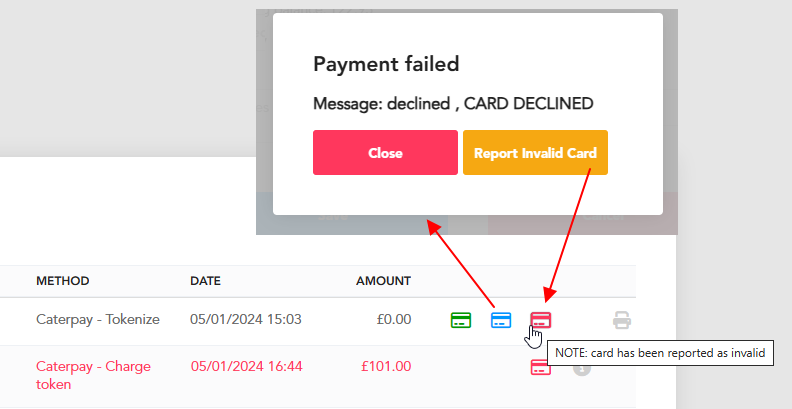The image size is (792, 409).
Task: Click the Payment failed heading
Action: (386, 64)
